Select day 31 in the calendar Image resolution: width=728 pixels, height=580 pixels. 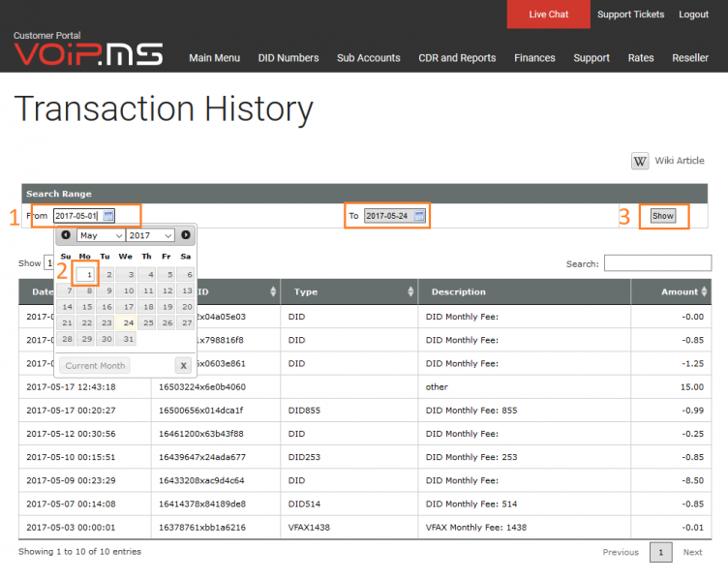126,339
